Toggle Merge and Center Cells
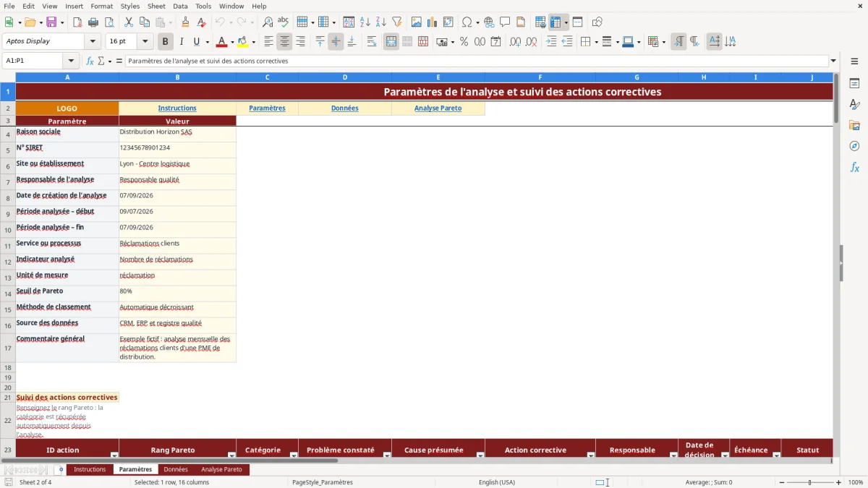This screenshot has height=488, width=868. pyautogui.click(x=391, y=42)
